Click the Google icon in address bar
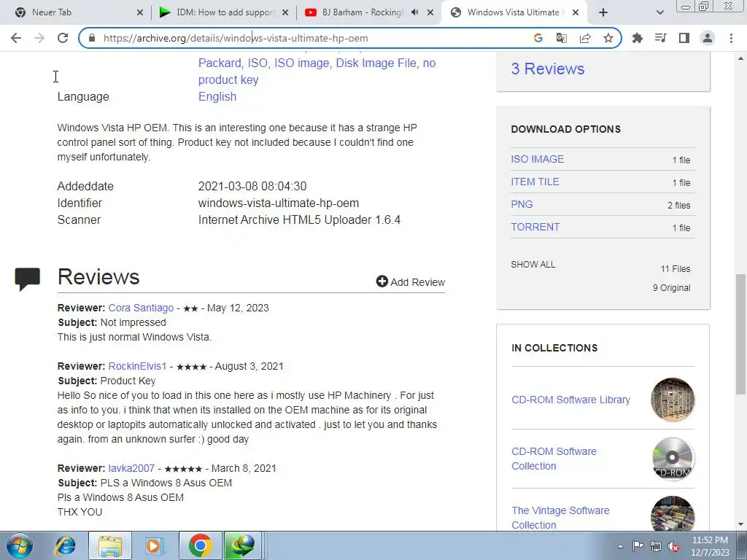Image resolution: width=747 pixels, height=560 pixels. coord(538,38)
